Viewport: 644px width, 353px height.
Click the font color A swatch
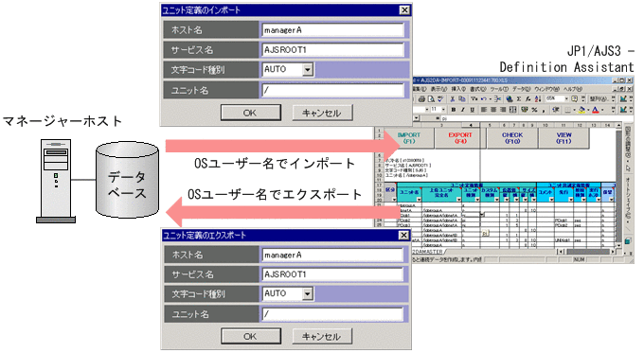coord(596,110)
